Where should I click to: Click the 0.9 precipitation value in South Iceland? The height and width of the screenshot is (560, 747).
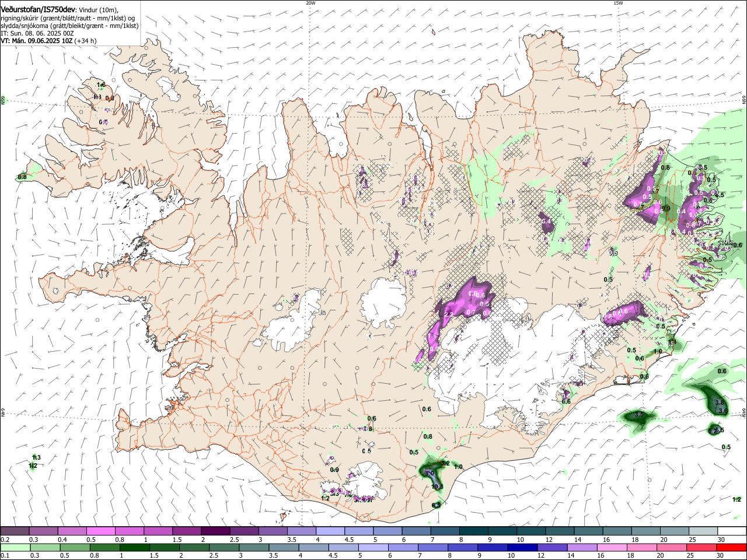click(334, 470)
